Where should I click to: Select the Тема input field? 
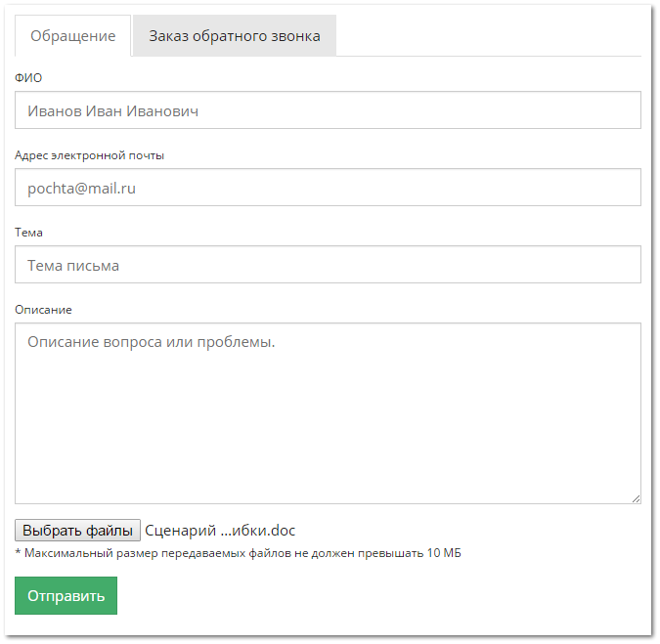click(328, 265)
